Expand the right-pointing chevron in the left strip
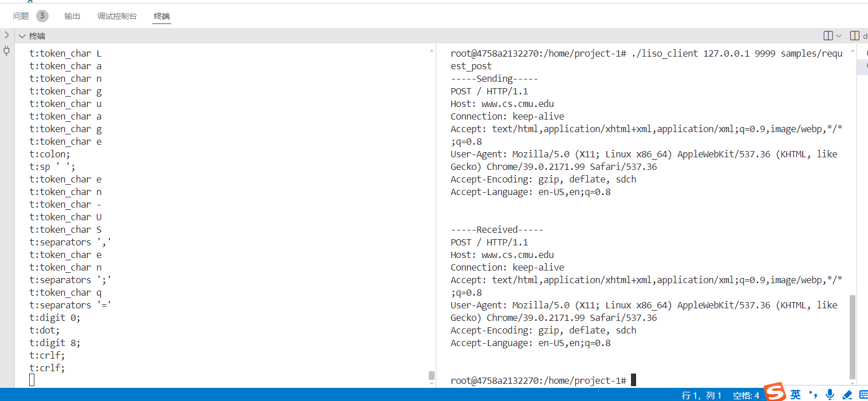The height and width of the screenshot is (401, 868). 7,35
